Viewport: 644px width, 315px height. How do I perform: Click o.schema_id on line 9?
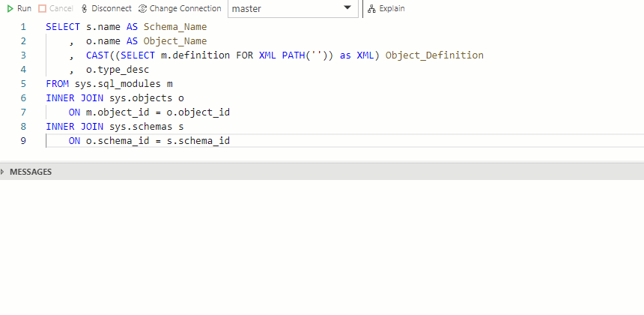tap(118, 141)
